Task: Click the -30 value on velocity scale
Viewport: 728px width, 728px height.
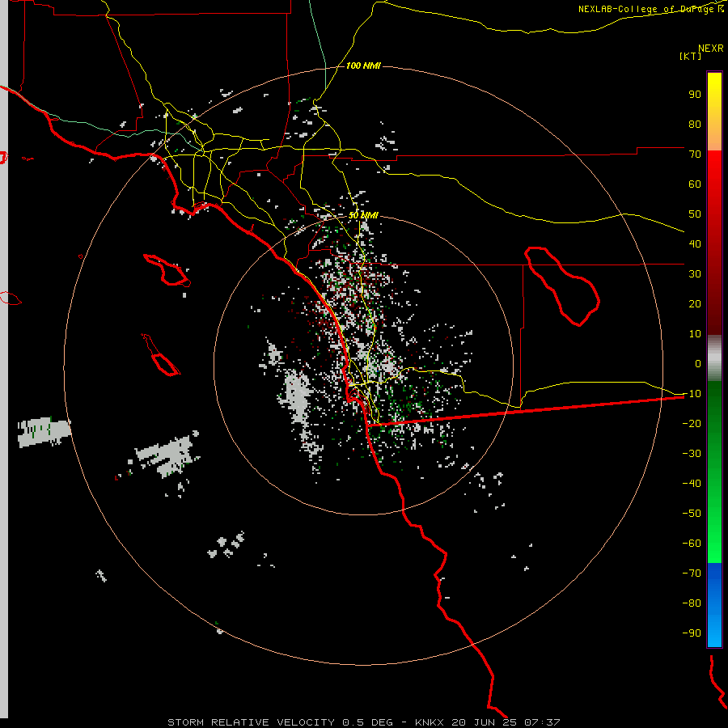Action: [x=692, y=454]
